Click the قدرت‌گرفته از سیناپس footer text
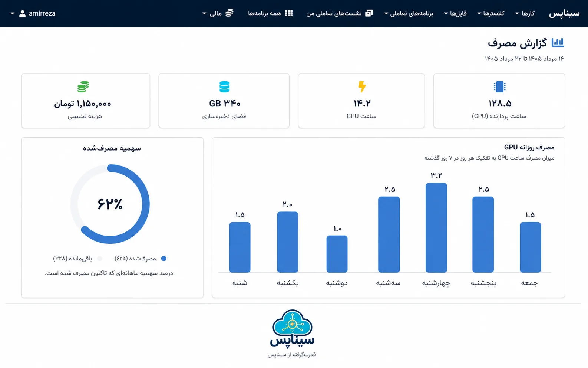Screen dimensions: 588x368 click(292, 355)
